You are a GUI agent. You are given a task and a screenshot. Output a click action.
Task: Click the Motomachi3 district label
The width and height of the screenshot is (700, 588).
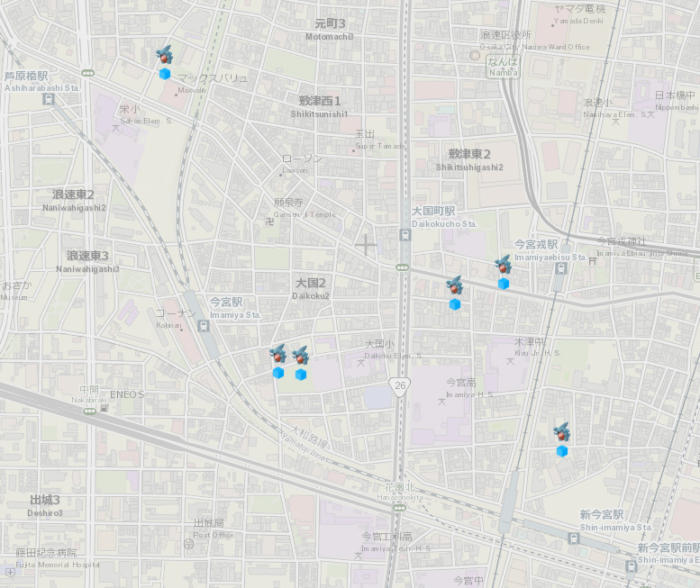pos(330,30)
